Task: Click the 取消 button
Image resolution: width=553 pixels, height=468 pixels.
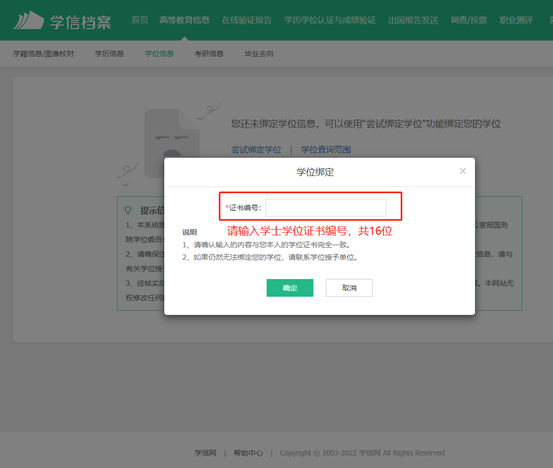Action: pos(349,288)
